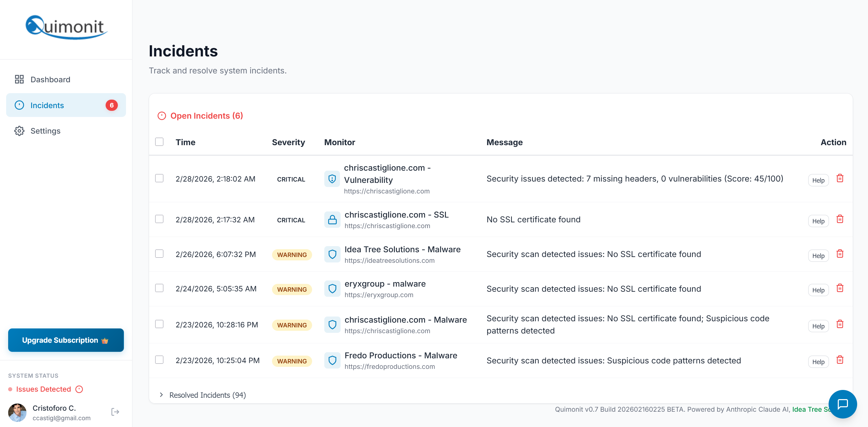Click the lock icon for SSL monitor
The height and width of the screenshot is (427, 868).
(332, 220)
